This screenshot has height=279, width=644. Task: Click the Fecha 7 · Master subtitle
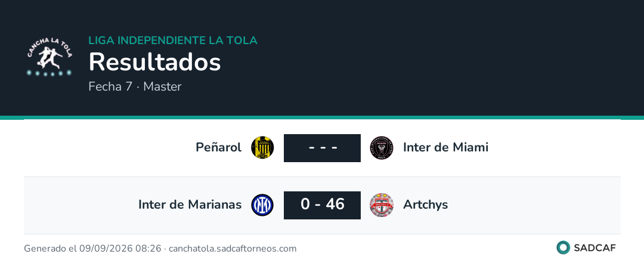pyautogui.click(x=135, y=86)
